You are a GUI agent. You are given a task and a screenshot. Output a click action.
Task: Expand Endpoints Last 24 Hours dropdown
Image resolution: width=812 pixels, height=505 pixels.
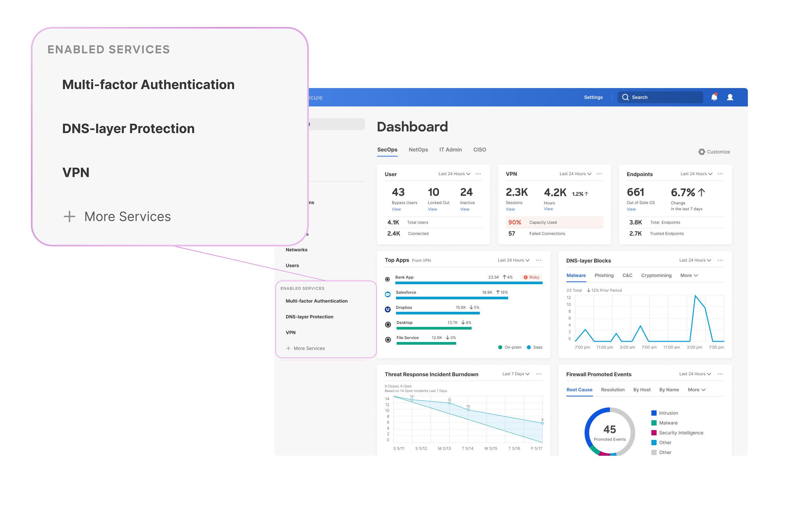pos(697,174)
